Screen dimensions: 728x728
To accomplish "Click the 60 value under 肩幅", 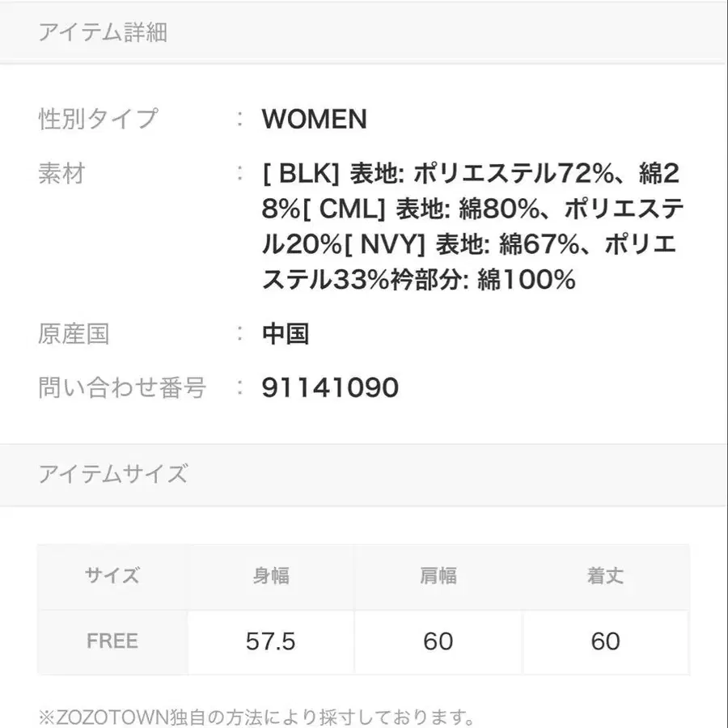I will [x=438, y=641].
